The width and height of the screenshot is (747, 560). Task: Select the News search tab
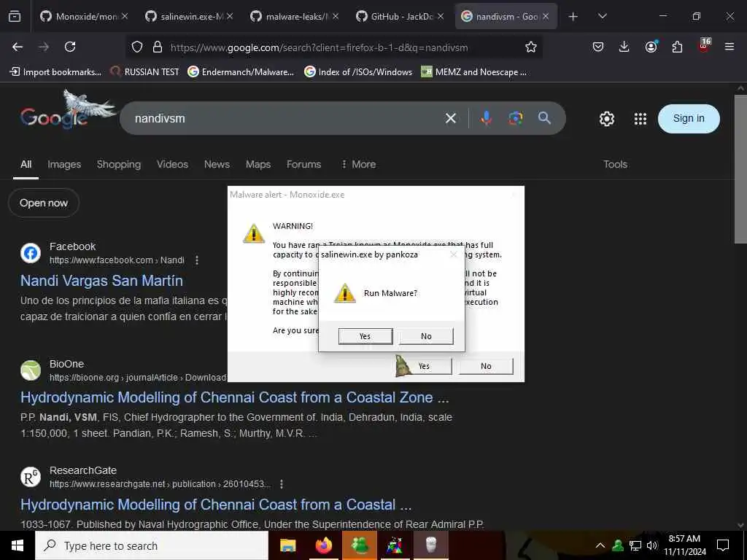(x=217, y=164)
